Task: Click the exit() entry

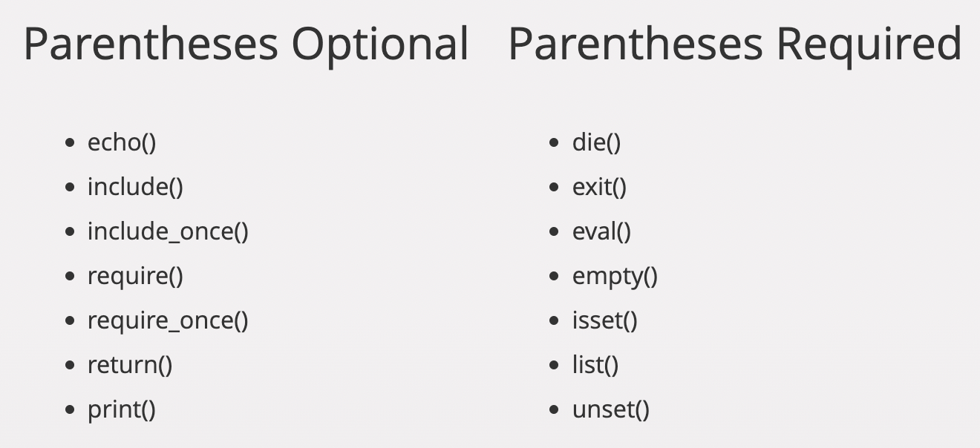Action: 599,187
